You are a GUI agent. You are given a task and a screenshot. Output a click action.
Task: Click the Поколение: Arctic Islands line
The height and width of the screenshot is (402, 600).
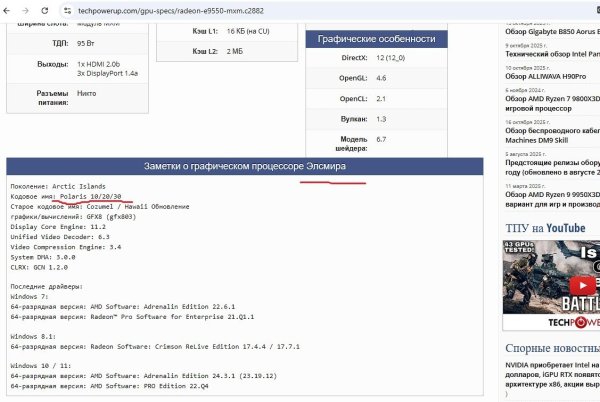[58, 187]
